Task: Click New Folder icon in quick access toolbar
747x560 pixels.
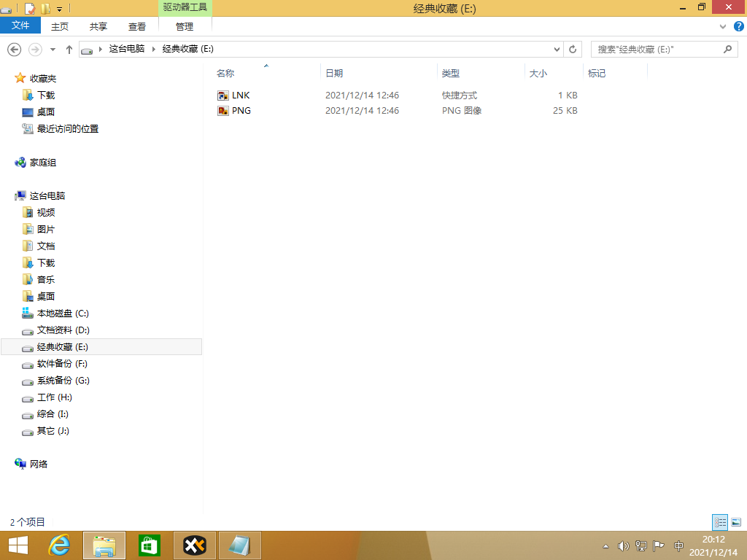Action: coord(45,9)
